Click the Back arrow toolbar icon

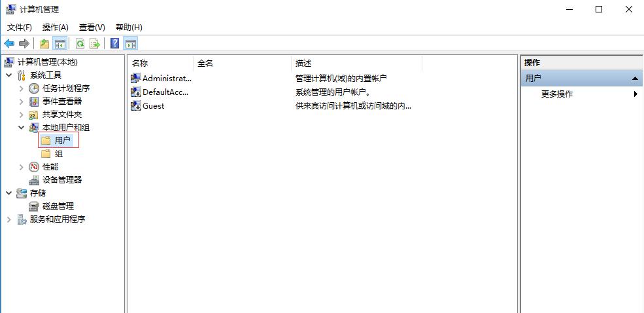9,43
